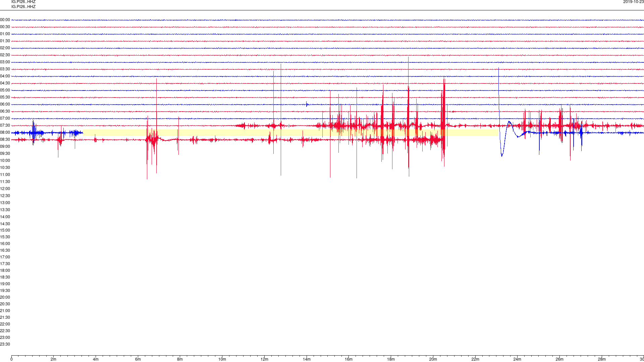644x362 pixels.
Task: Select the 03:00 time row label
Action: pyautogui.click(x=5, y=62)
